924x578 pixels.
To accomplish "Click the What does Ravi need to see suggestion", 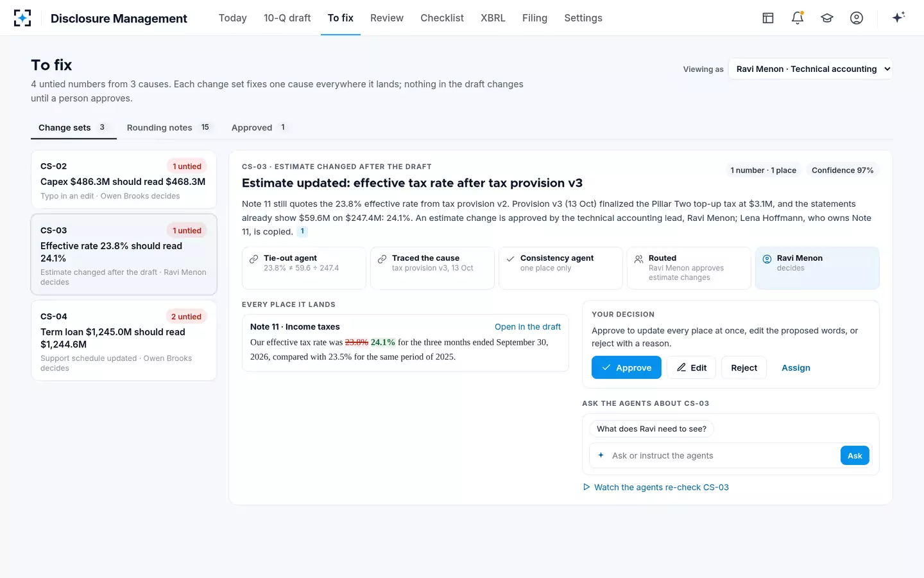I will pyautogui.click(x=651, y=429).
